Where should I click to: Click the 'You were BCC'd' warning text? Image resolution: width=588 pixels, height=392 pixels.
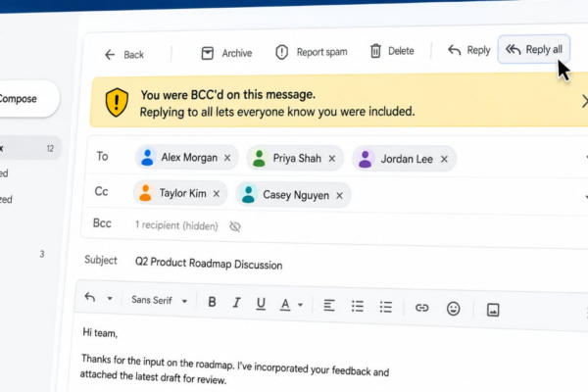(x=228, y=94)
